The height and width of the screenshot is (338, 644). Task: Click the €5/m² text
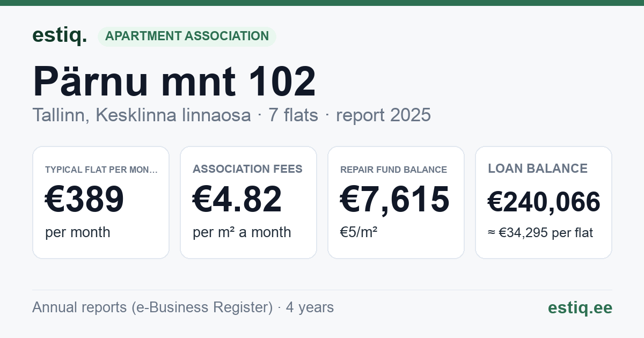tap(359, 232)
